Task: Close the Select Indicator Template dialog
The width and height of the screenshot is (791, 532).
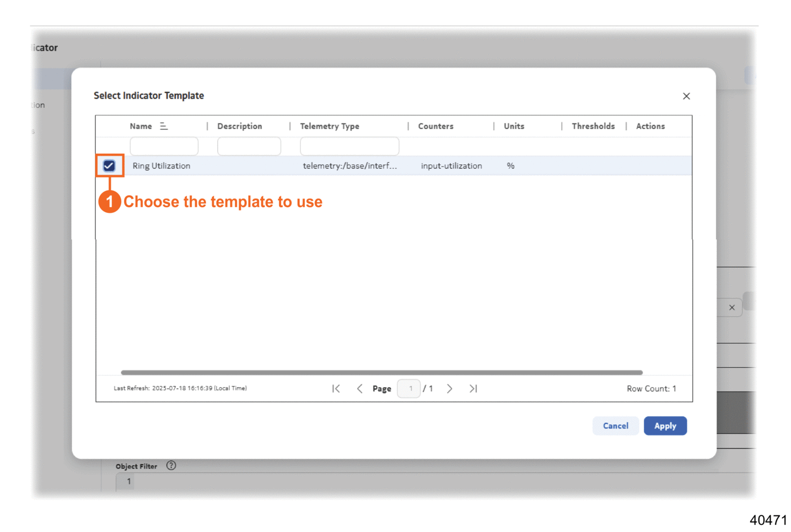Action: coord(686,96)
